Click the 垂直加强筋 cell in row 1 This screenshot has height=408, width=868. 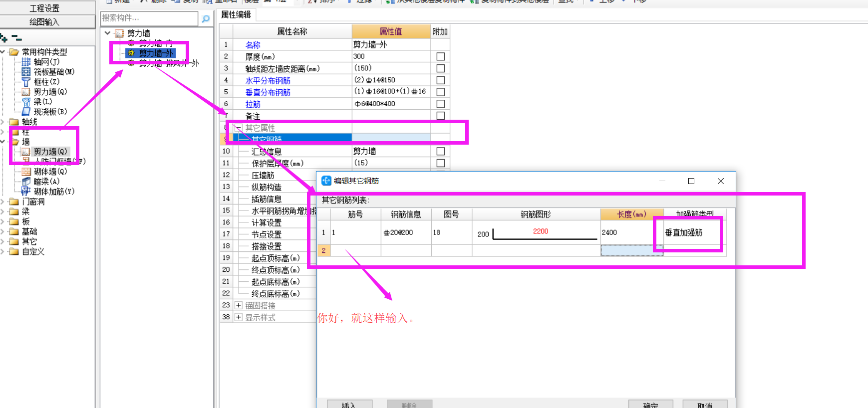[x=695, y=232]
